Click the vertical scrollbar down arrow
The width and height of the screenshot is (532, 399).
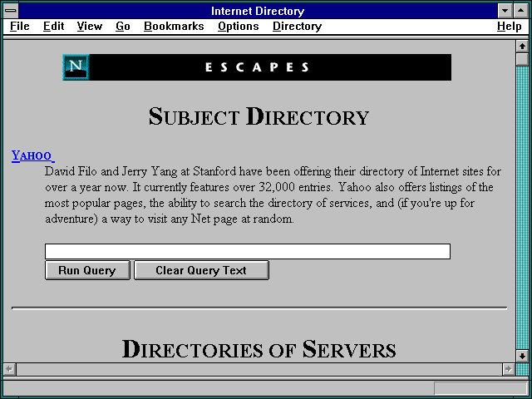522,356
